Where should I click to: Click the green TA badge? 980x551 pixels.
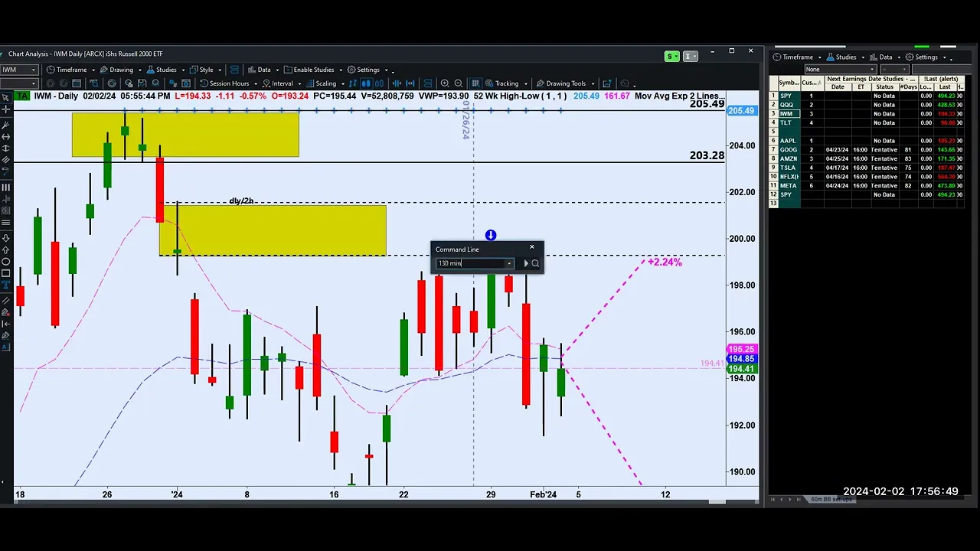click(x=22, y=96)
